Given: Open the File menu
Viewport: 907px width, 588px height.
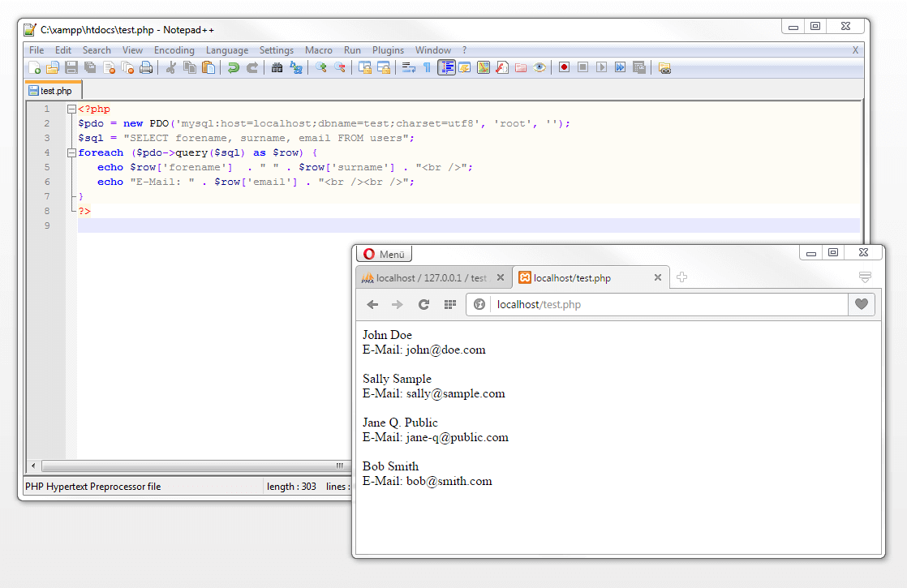Looking at the screenshot, I should [37, 50].
